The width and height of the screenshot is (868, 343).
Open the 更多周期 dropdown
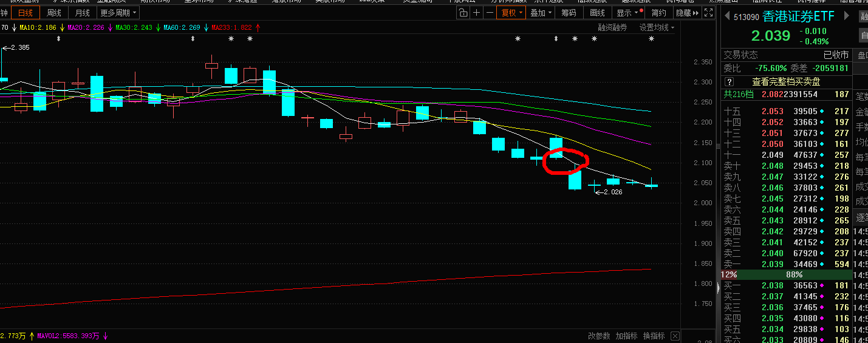(118, 13)
